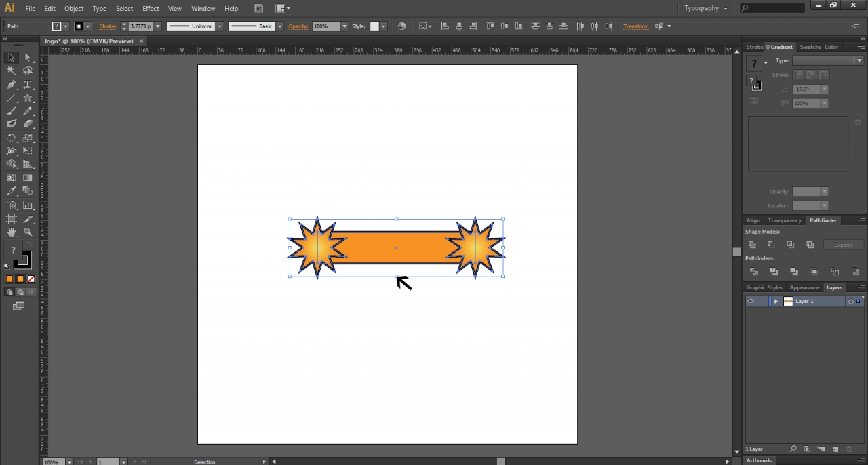868x465 pixels.
Task: Select the Shape Builder tool
Action: [12, 164]
